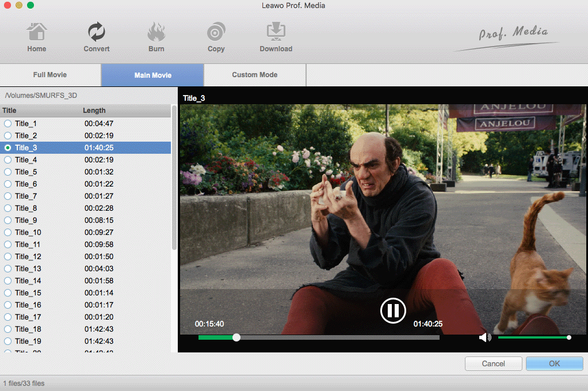Image resolution: width=588 pixels, height=391 pixels.
Task: Click the Title_18 row label
Action: coord(28,329)
